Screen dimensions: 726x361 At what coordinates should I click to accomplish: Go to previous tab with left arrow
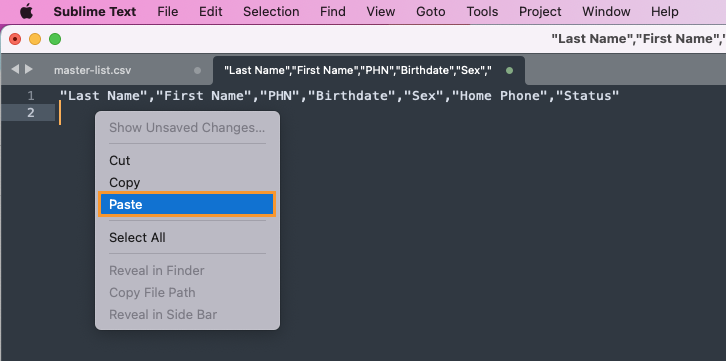tap(15, 69)
